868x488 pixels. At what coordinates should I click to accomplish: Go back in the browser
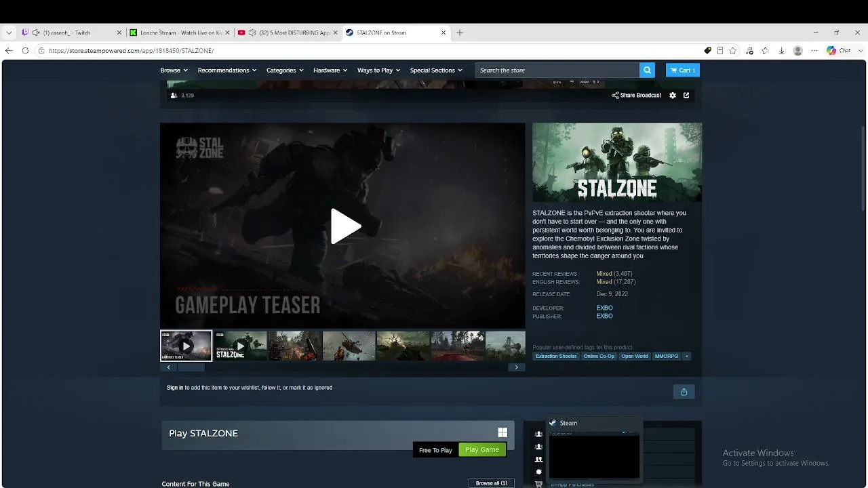tap(9, 50)
